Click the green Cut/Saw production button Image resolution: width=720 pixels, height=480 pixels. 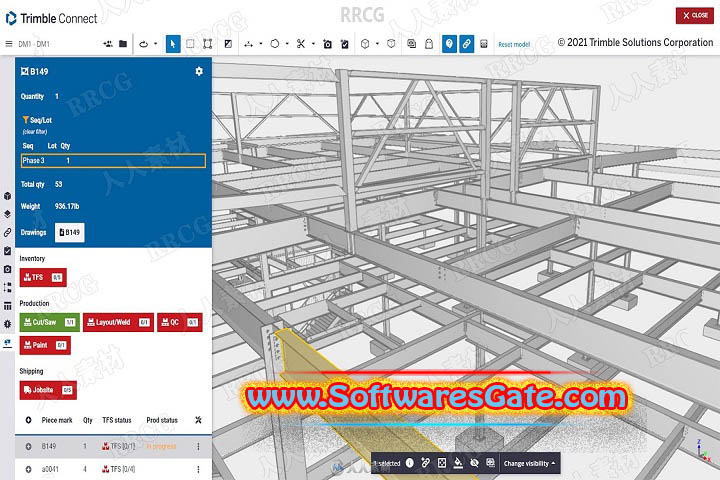coord(50,322)
